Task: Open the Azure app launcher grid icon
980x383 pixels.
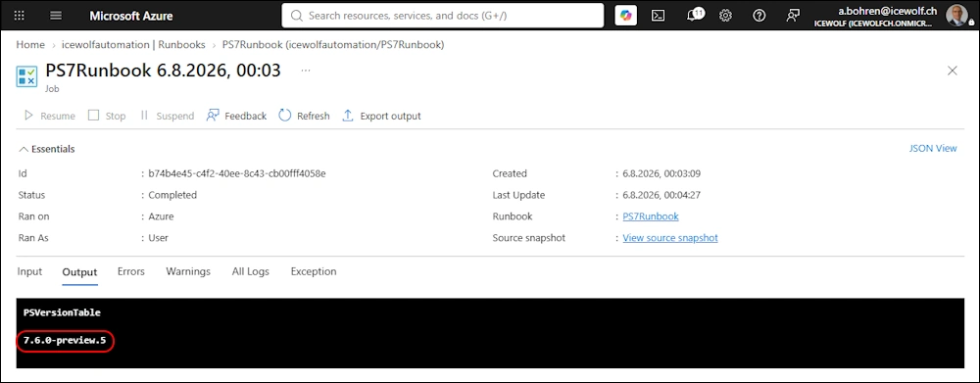Action: coord(20,16)
